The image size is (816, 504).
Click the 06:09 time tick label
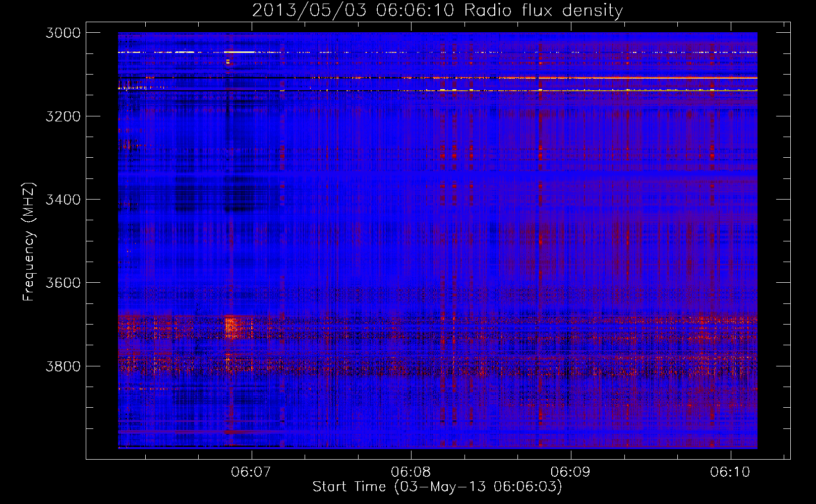point(570,472)
